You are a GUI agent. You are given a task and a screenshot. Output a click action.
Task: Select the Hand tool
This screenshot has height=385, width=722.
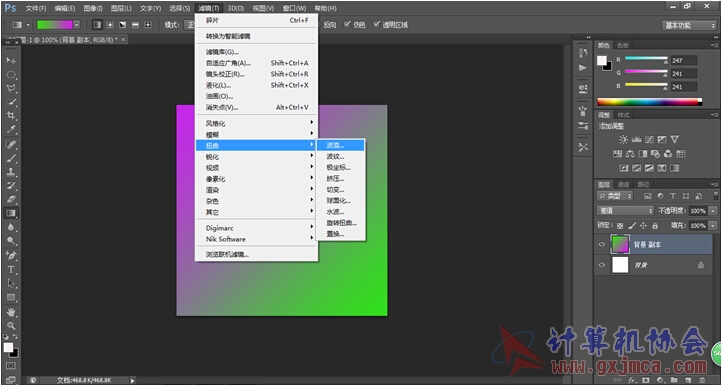coord(11,312)
